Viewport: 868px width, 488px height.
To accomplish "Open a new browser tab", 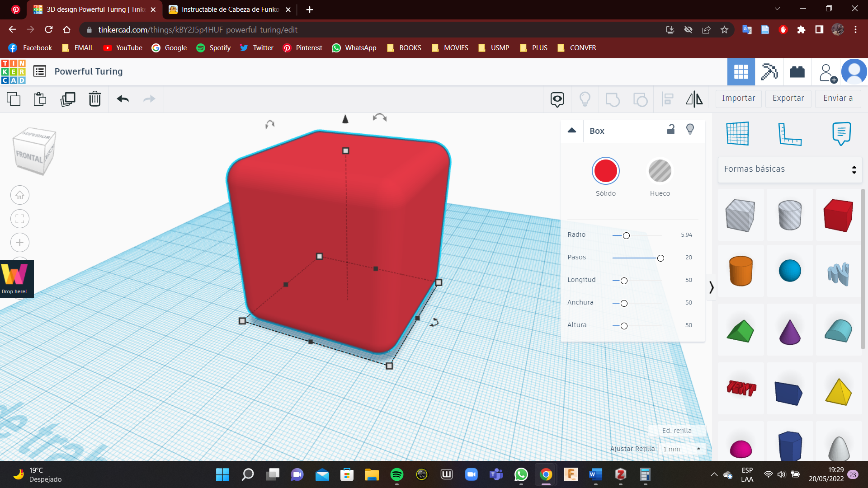I will [310, 9].
